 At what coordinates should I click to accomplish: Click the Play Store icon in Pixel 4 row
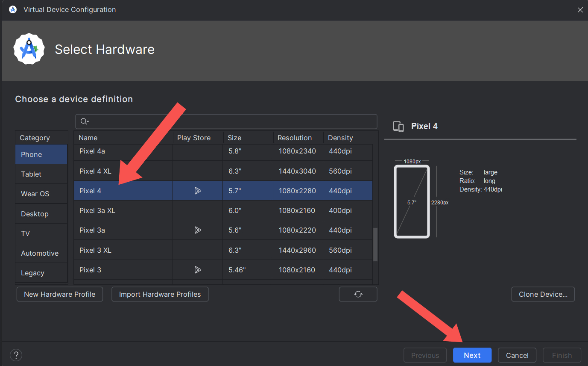(x=197, y=191)
